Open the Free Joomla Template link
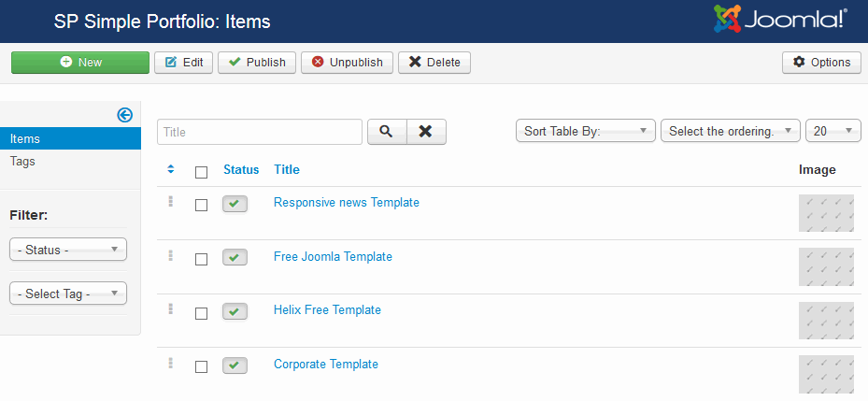868x401 pixels. pyautogui.click(x=333, y=257)
